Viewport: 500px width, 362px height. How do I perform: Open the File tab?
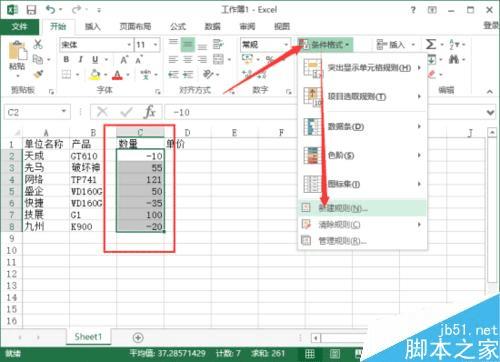(x=19, y=27)
